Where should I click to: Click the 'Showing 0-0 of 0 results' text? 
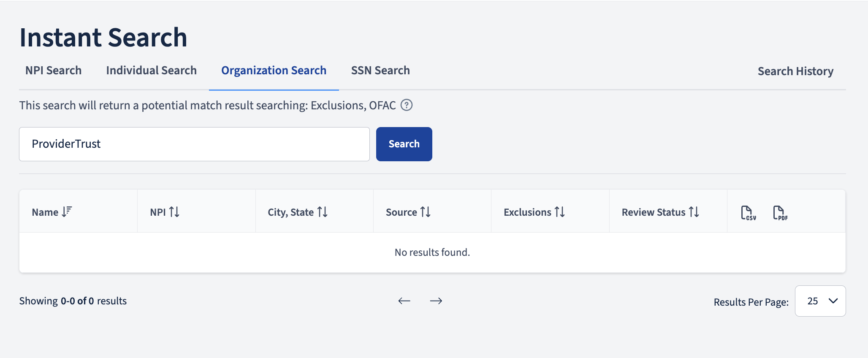coord(73,301)
